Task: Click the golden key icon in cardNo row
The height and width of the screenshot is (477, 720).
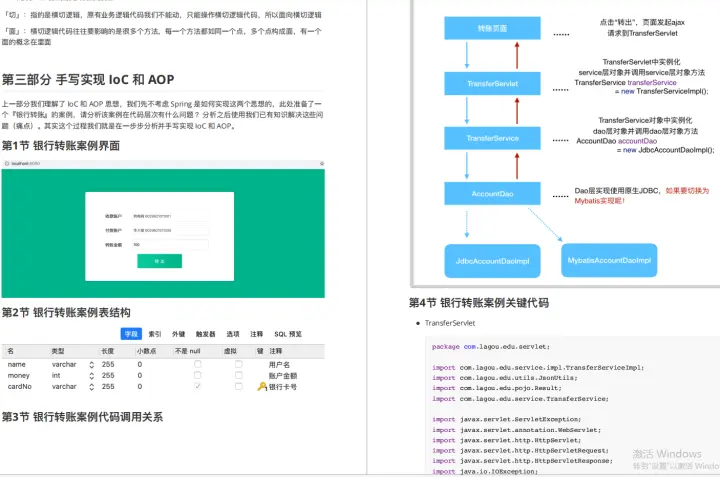Action: pos(262,387)
